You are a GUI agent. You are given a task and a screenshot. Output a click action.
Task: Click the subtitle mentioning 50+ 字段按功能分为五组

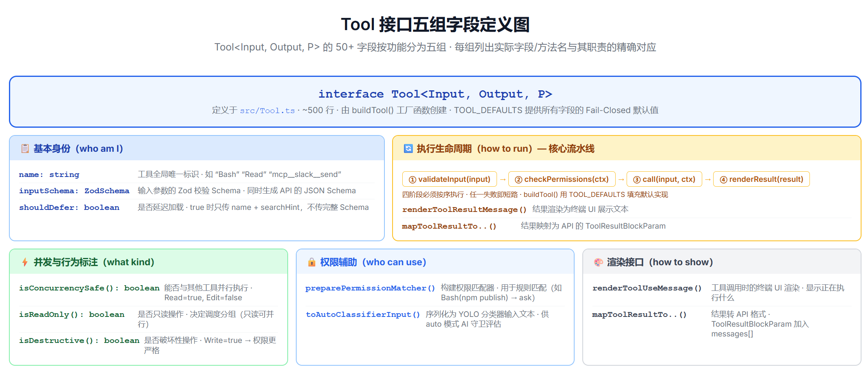pyautogui.click(x=435, y=48)
